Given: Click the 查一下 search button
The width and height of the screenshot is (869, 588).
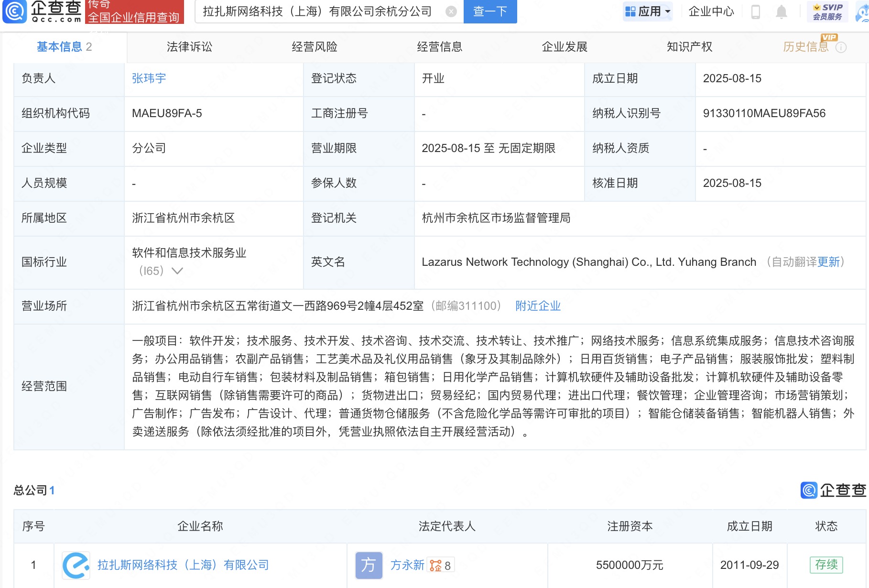Looking at the screenshot, I should tap(490, 11).
